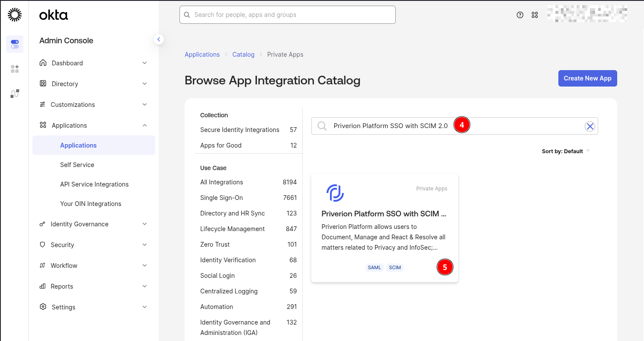The width and height of the screenshot is (644, 341).
Task: Navigate to the Catalog breadcrumb link
Action: click(243, 55)
